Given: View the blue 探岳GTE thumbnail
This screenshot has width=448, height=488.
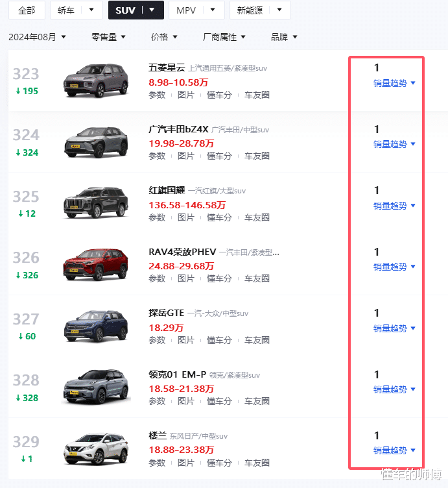Looking at the screenshot, I should tap(96, 326).
